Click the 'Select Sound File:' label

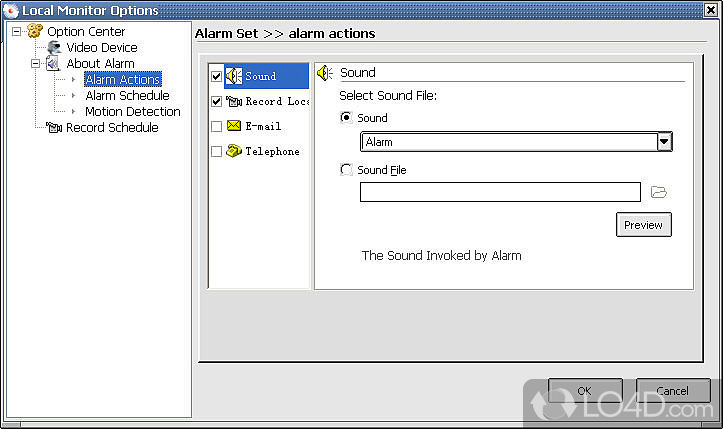pyautogui.click(x=388, y=95)
